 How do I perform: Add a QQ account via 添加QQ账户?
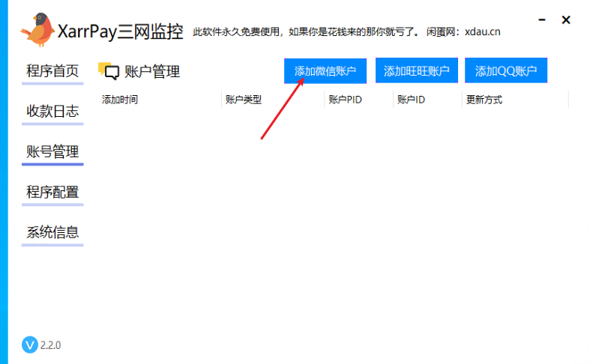(x=506, y=71)
